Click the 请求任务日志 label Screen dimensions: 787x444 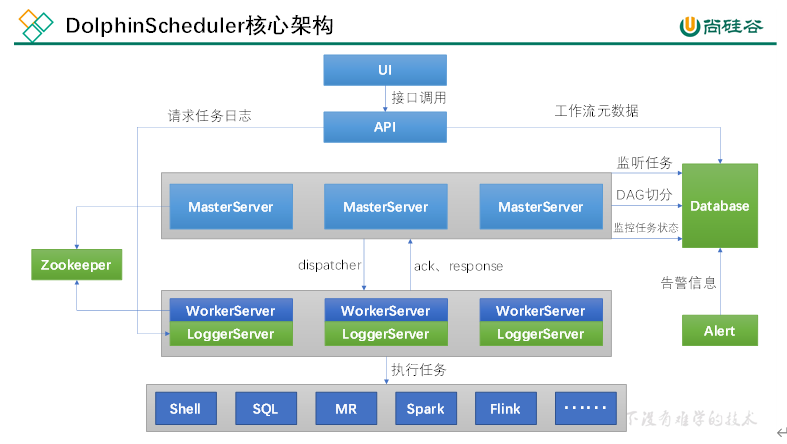209,116
